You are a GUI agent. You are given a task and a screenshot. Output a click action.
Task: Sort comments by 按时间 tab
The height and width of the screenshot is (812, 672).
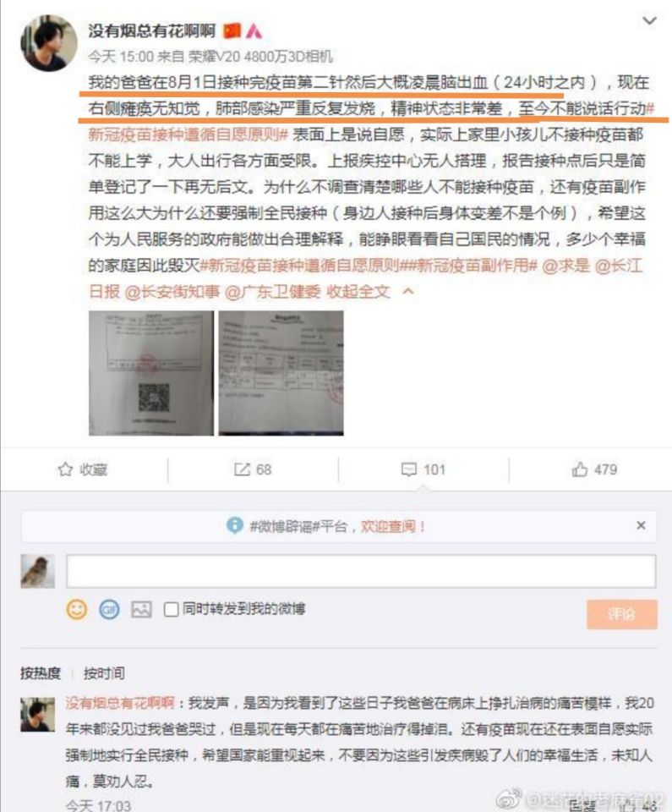[104, 673]
